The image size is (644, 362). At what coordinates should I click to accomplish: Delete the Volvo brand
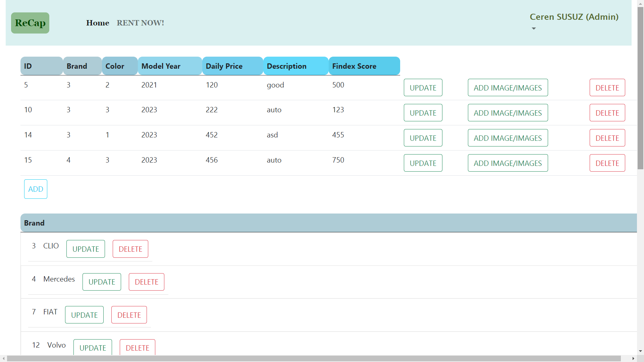pos(137,348)
